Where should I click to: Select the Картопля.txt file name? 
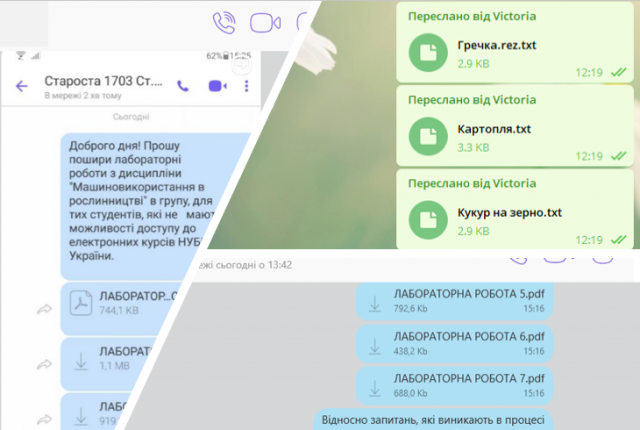494,129
